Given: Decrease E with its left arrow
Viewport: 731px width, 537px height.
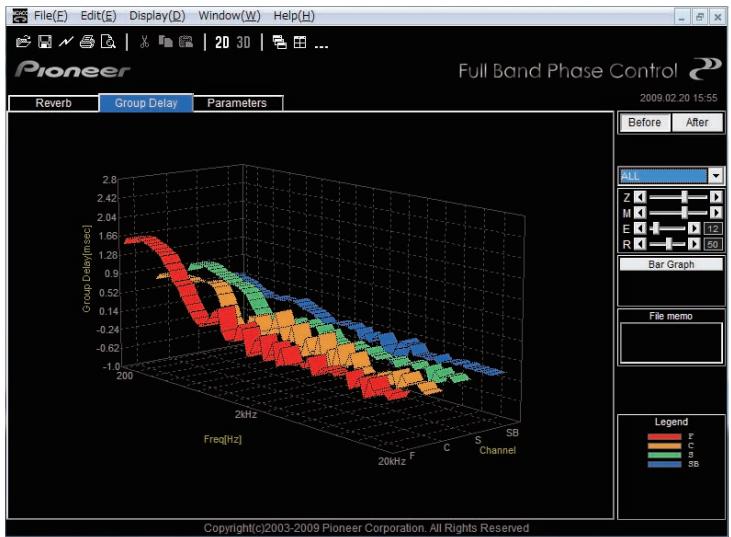Looking at the screenshot, I should [640, 228].
